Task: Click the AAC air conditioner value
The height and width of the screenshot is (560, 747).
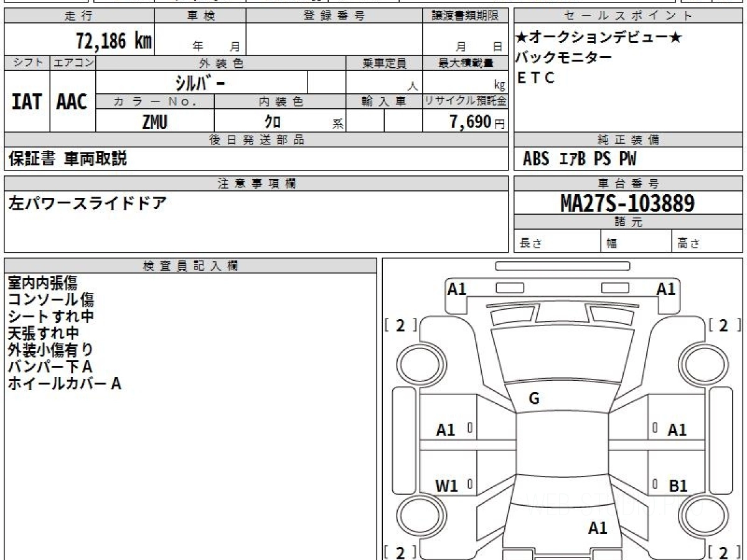Action: point(72,101)
